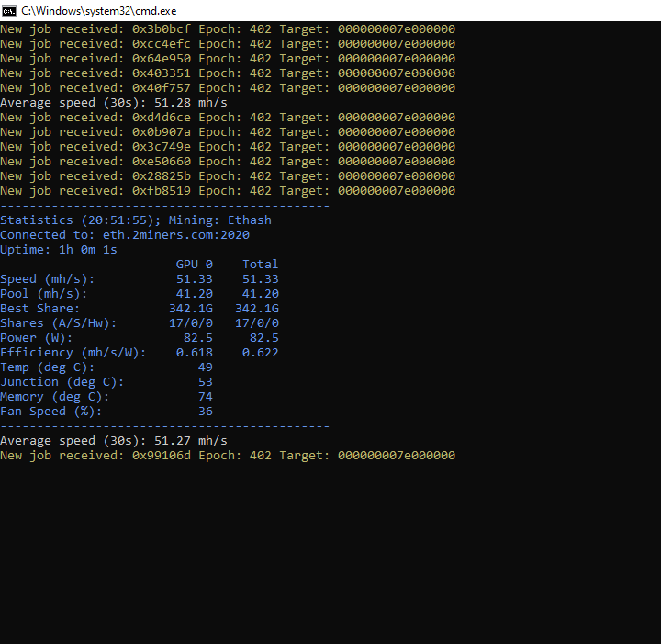Click the 'Power (W):' row label
Viewport: 661px width, 644px height.
coord(37,338)
